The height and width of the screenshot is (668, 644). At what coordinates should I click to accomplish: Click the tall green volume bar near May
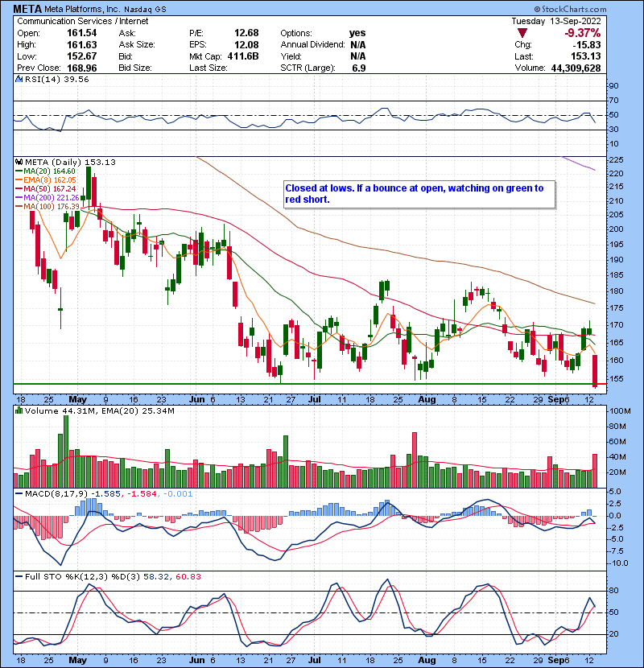click(66, 452)
